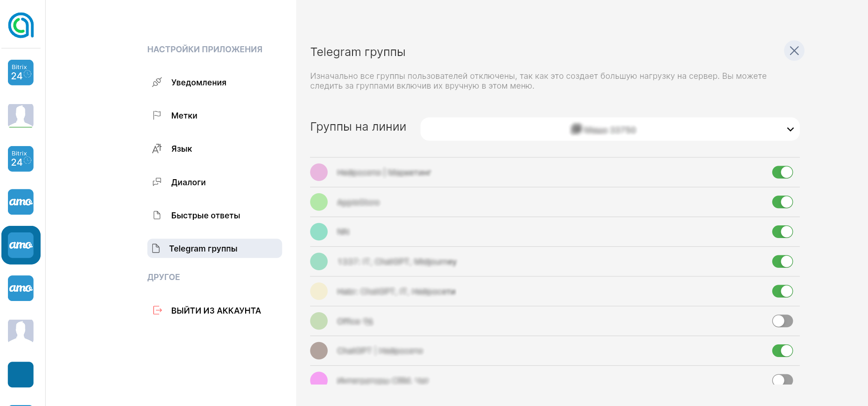Click the pink avatar of the first group

point(319,172)
